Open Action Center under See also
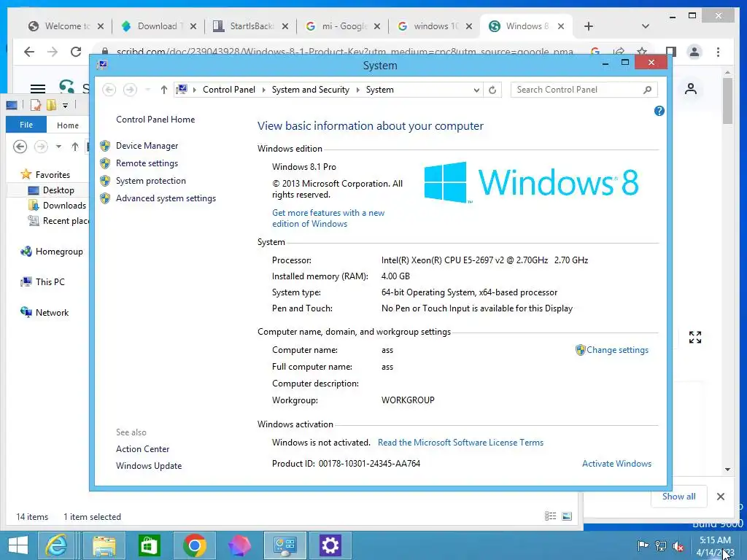This screenshot has width=747, height=560. tap(142, 449)
